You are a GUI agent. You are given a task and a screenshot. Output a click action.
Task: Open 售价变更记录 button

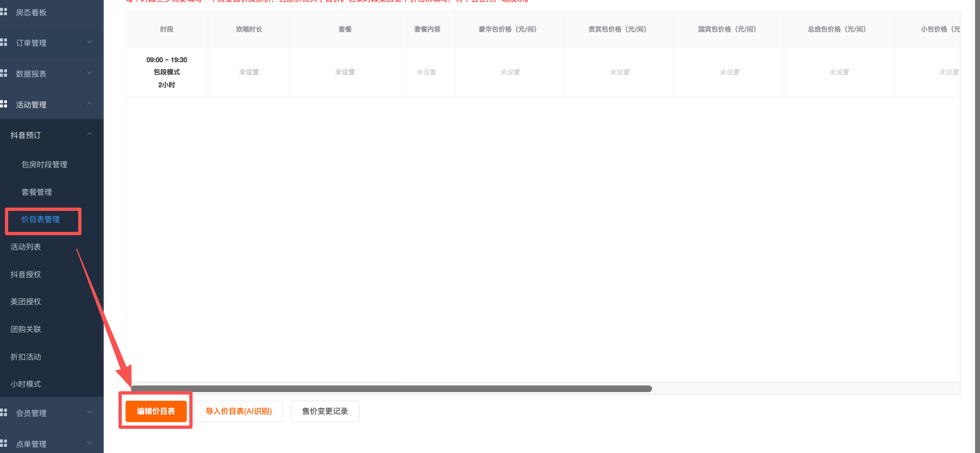coord(325,411)
